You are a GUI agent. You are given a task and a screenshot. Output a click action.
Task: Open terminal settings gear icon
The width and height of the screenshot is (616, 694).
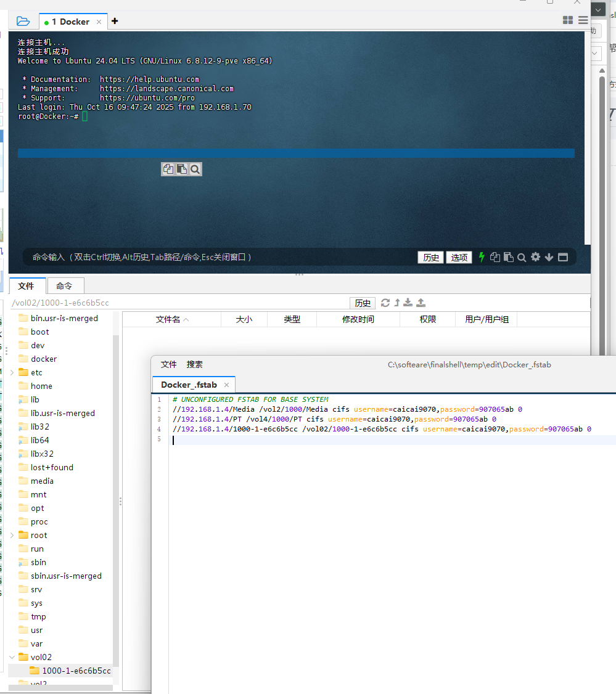(535, 257)
